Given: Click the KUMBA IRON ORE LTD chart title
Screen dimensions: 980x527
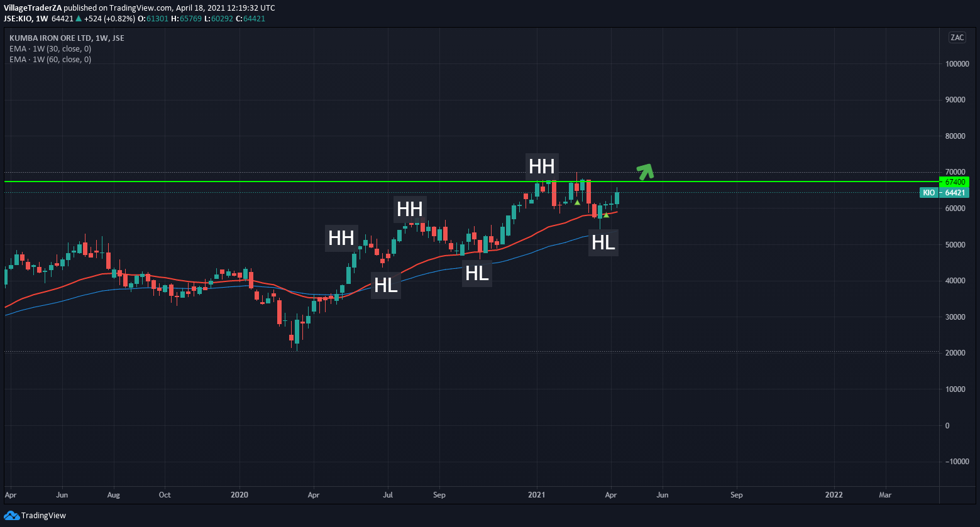Looking at the screenshot, I should click(67, 38).
